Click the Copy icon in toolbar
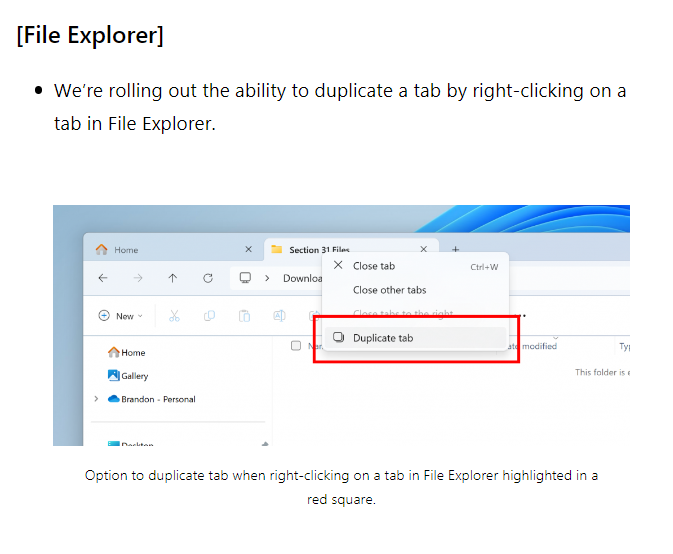This screenshot has height=554, width=673. 209,316
